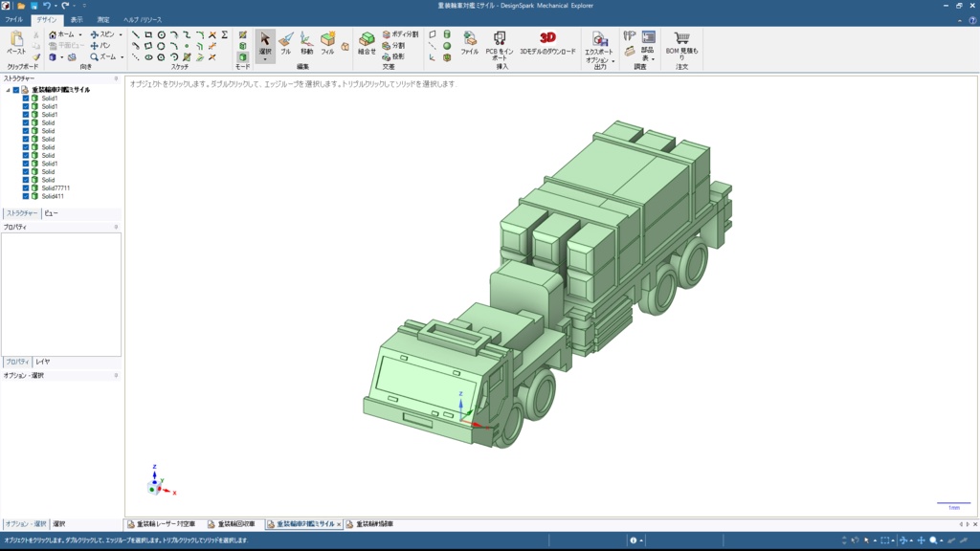
Task: Click the Undo arrow in title bar
Action: coord(46,6)
